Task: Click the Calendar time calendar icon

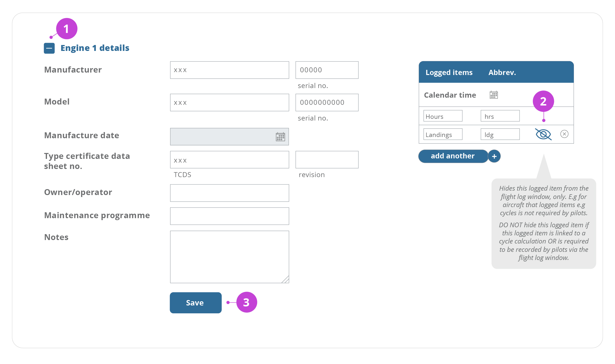Action: [x=493, y=95]
